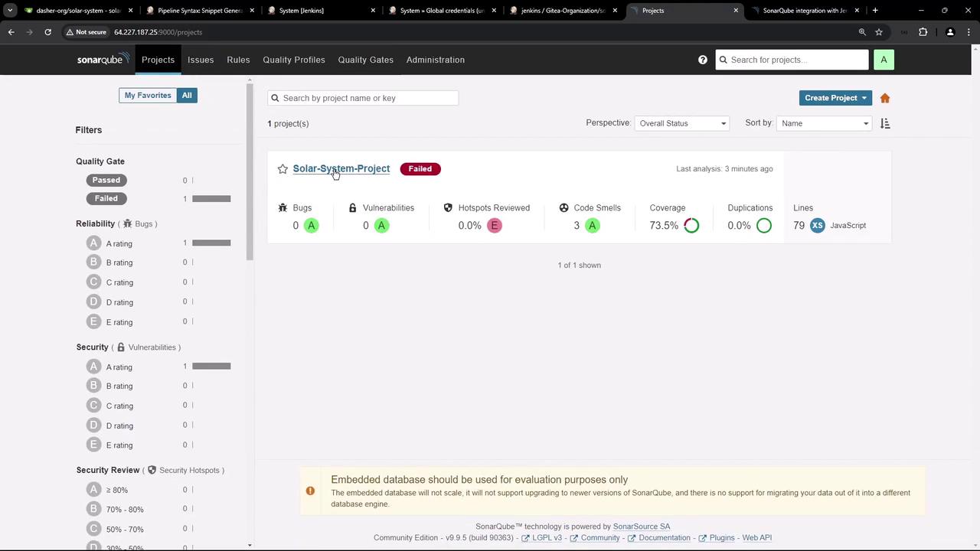Click the Hotspots Reviewed E rating badge
The image size is (980, 551).
click(495, 226)
